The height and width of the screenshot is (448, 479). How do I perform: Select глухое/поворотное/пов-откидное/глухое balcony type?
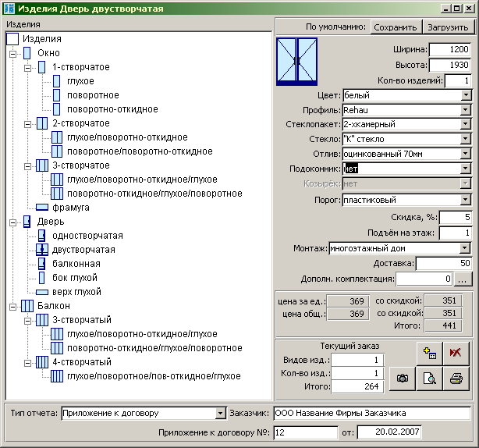coord(154,376)
